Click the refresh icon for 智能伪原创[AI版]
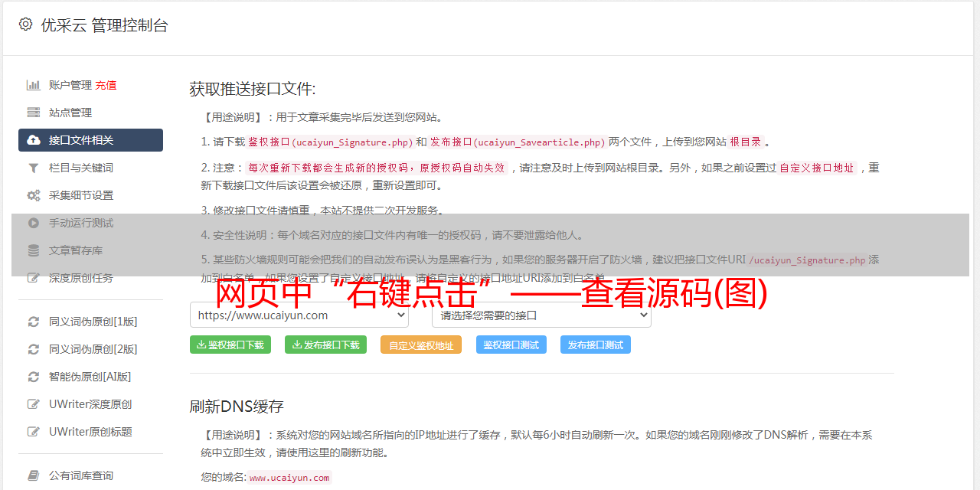The image size is (980, 490). click(x=34, y=377)
